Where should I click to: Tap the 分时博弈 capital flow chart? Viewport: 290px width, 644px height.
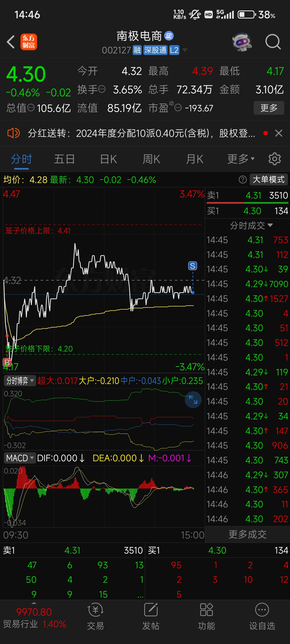(104, 419)
